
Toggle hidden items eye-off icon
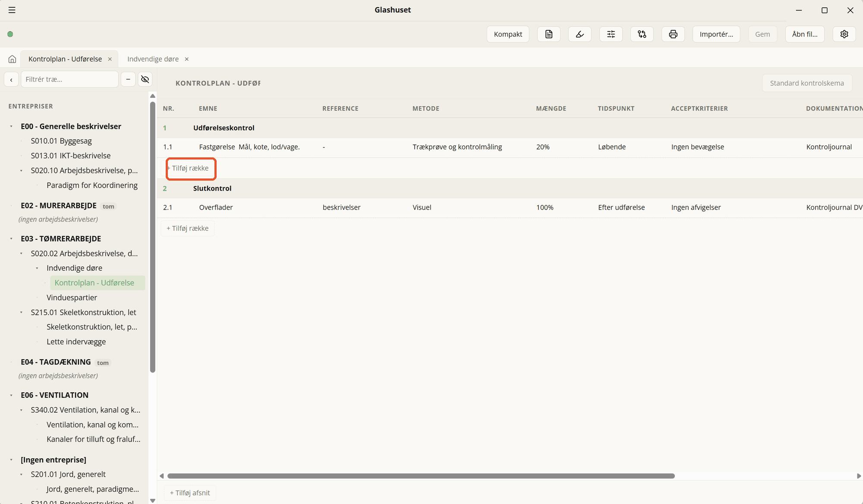145,79
